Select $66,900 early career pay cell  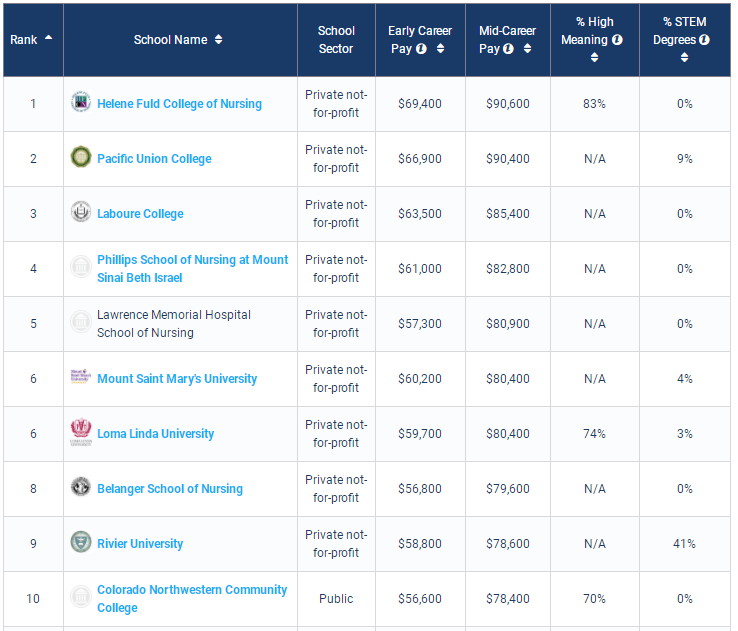(x=420, y=159)
